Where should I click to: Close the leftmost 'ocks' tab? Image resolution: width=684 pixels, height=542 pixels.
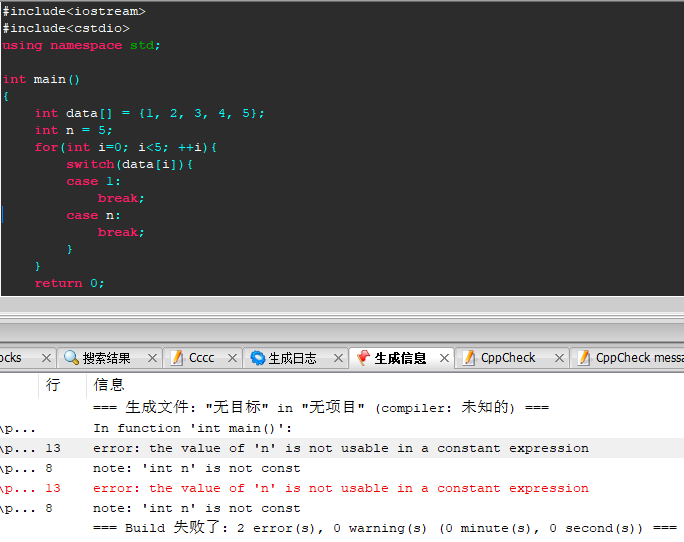click(x=46, y=358)
